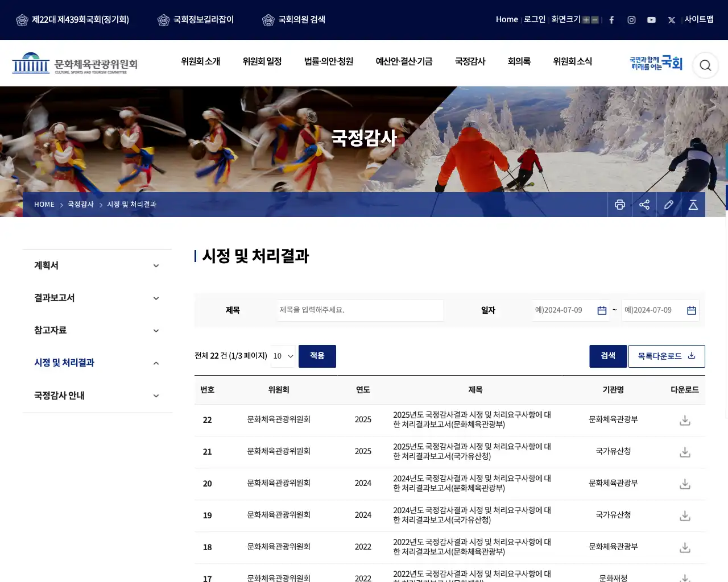Open 회의록 menu
This screenshot has height=582, width=728.
(519, 61)
